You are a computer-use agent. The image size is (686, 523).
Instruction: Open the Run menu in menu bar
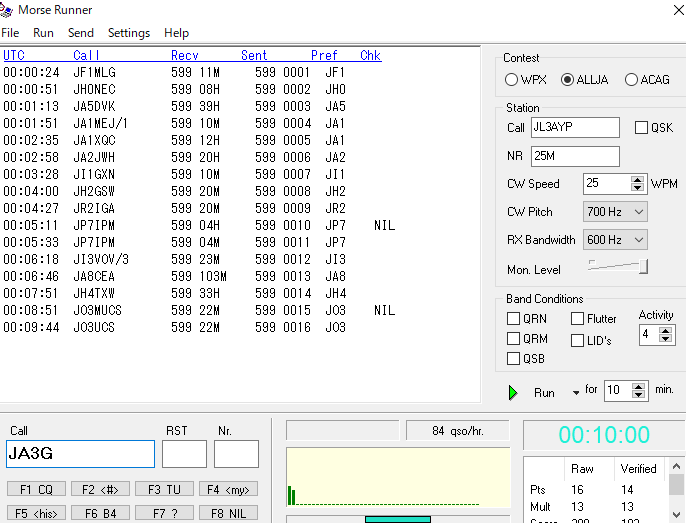pos(43,33)
